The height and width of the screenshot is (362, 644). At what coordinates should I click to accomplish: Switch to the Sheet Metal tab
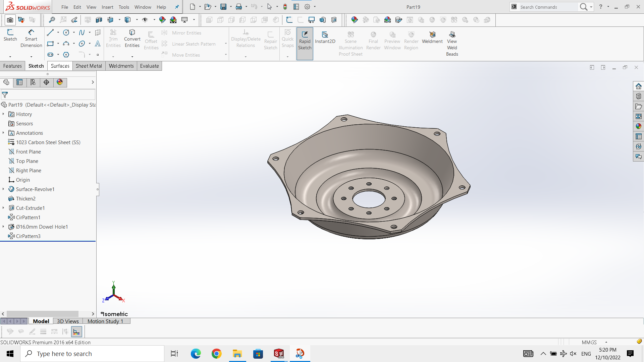[89, 66]
